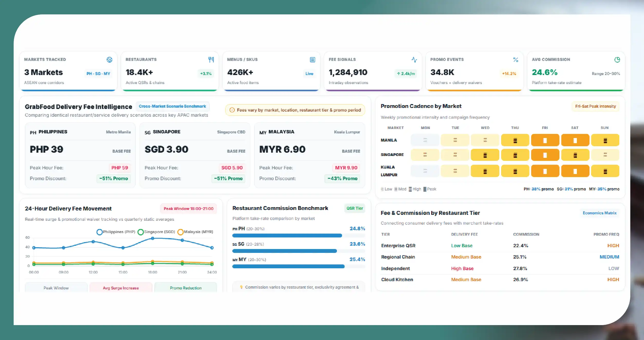This screenshot has height=340, width=644.
Task: Click the PHP 59 peak hour fee
Action: click(119, 168)
